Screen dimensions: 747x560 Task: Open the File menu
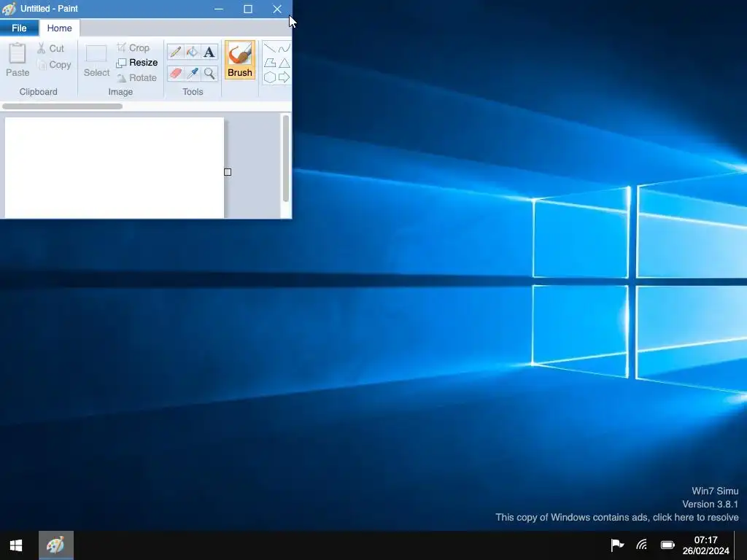(19, 28)
